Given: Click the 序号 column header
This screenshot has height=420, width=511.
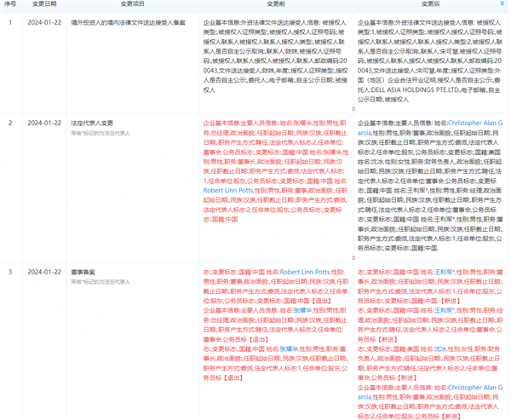Looking at the screenshot, I should 10,4.
